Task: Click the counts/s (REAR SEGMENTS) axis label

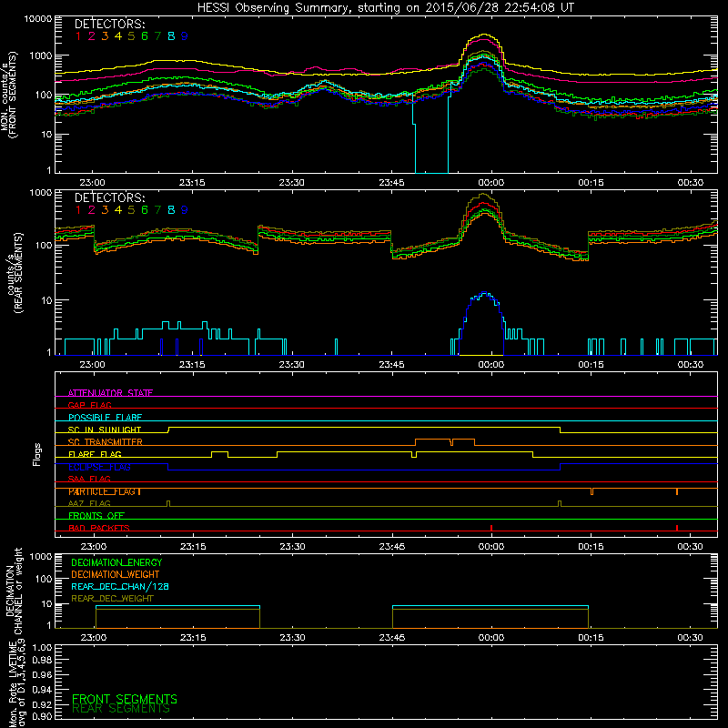Action: 14,272
